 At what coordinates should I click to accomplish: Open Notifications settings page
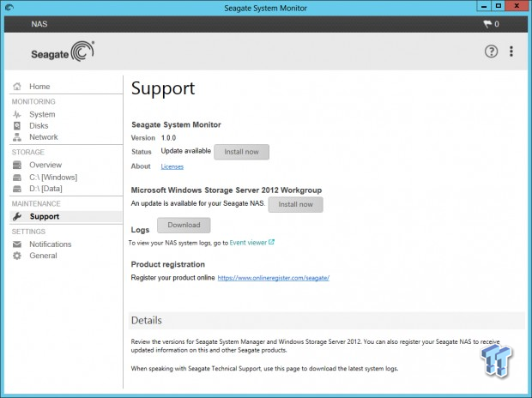coord(50,244)
